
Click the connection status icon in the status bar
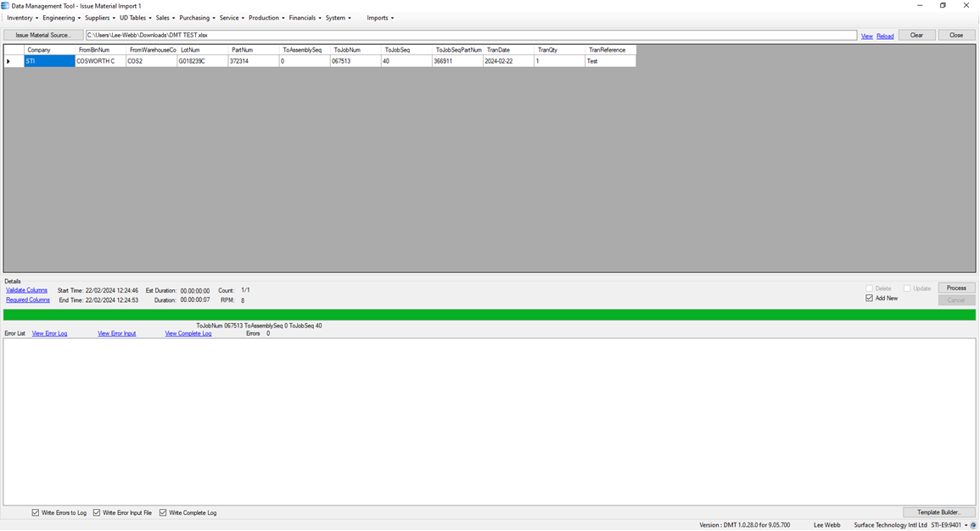pos(973,524)
